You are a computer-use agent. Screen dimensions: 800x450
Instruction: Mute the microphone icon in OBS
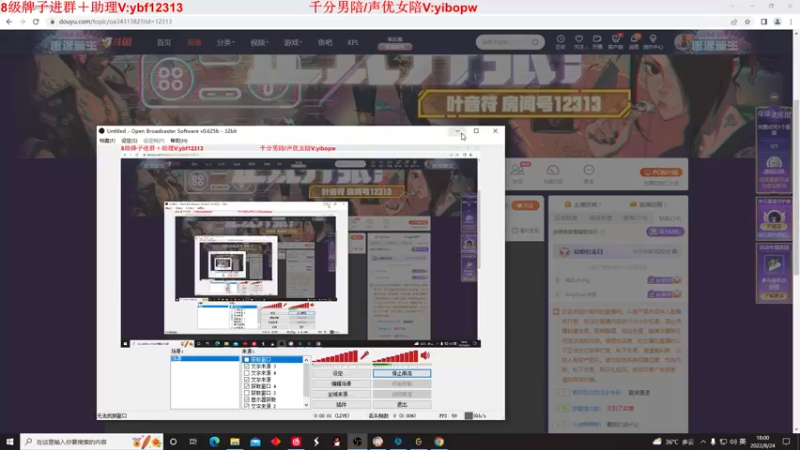[x=365, y=355]
